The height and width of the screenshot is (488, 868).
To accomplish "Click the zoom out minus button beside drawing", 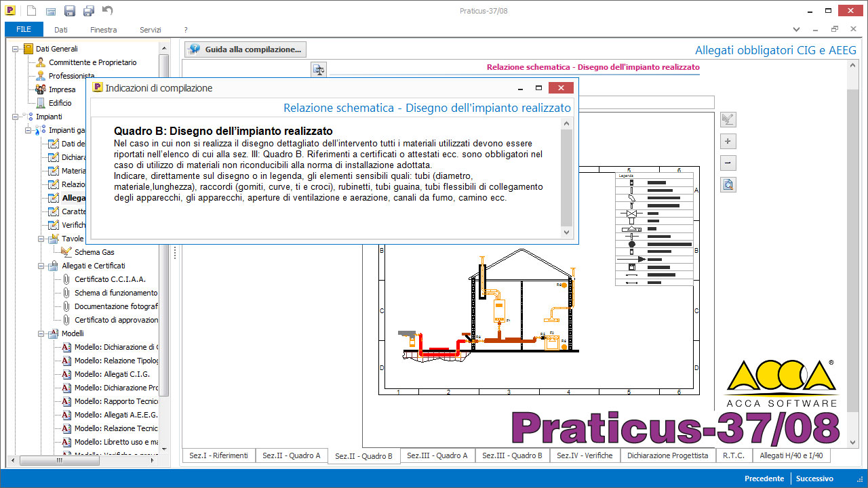I will 728,163.
